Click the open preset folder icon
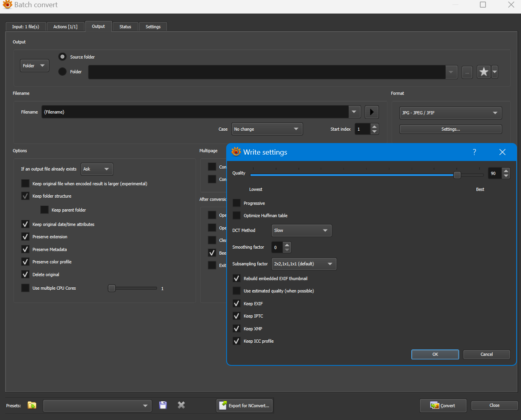 coord(32,405)
